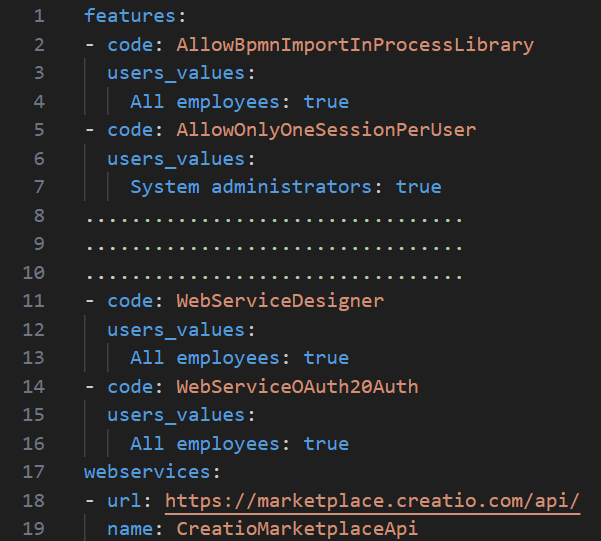Click line number 1 in gutter
This screenshot has width=601, height=541.
click(39, 16)
